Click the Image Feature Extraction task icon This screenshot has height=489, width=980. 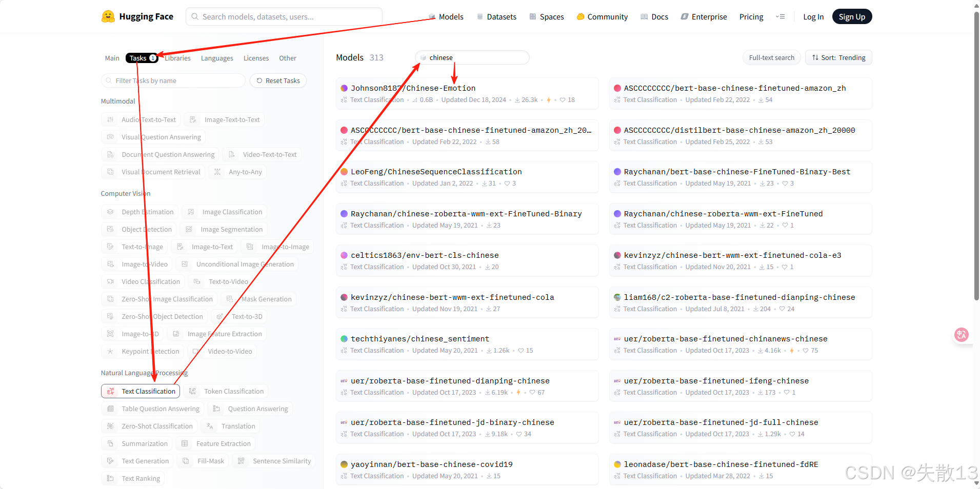click(176, 334)
